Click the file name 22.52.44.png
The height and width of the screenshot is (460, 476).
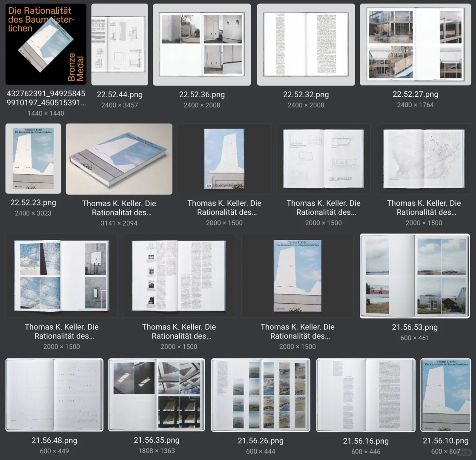120,95
